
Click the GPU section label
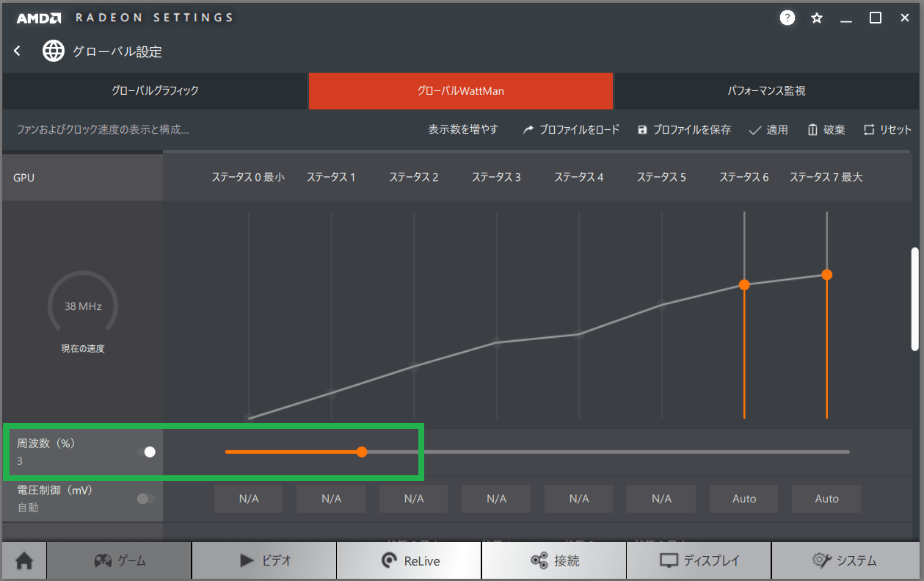pos(23,178)
